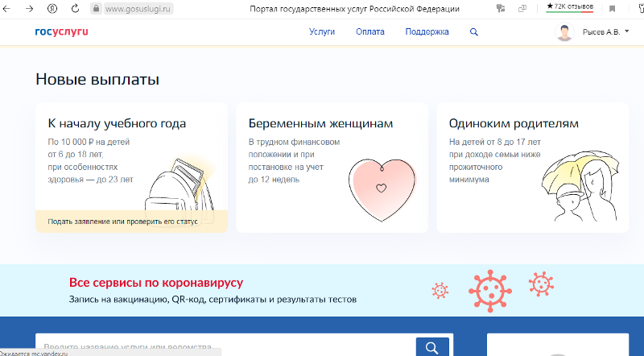
Task: Click the page title Портал государственных услуг
Action: point(354,9)
